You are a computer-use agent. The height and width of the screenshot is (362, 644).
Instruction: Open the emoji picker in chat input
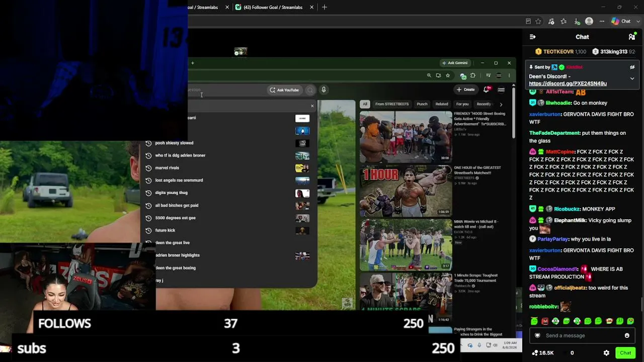(x=627, y=335)
